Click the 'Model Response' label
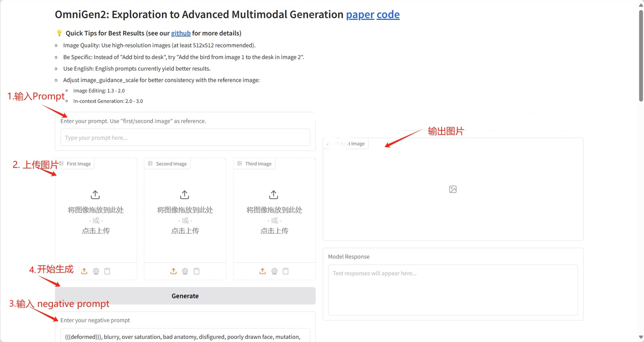 (x=349, y=257)
